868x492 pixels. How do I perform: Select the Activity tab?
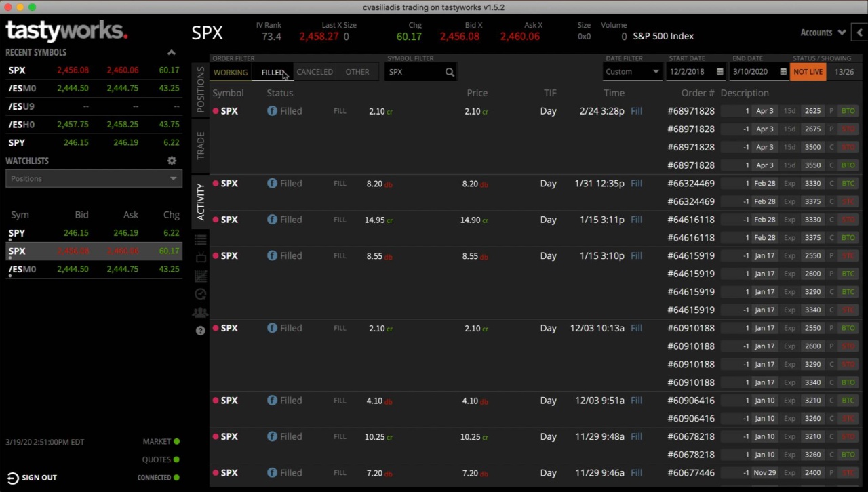click(x=200, y=201)
